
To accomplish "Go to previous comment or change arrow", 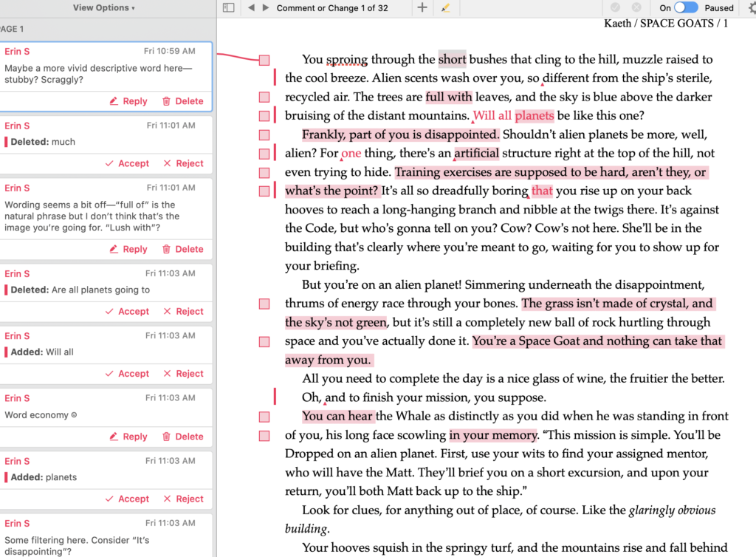I will (251, 7).
